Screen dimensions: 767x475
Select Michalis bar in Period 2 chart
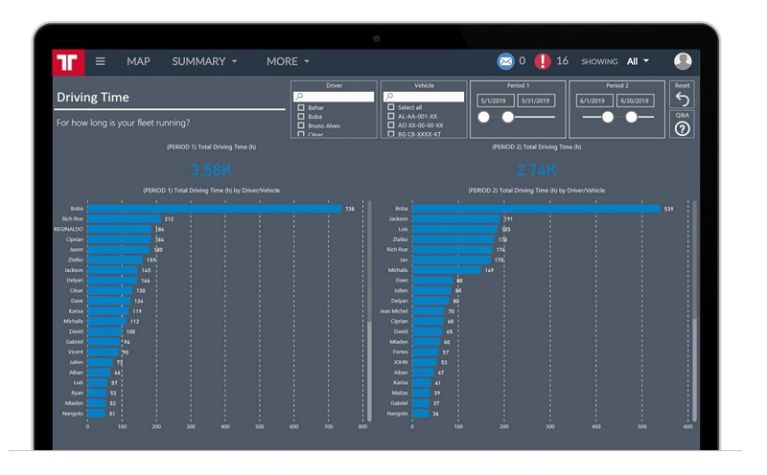click(447, 270)
